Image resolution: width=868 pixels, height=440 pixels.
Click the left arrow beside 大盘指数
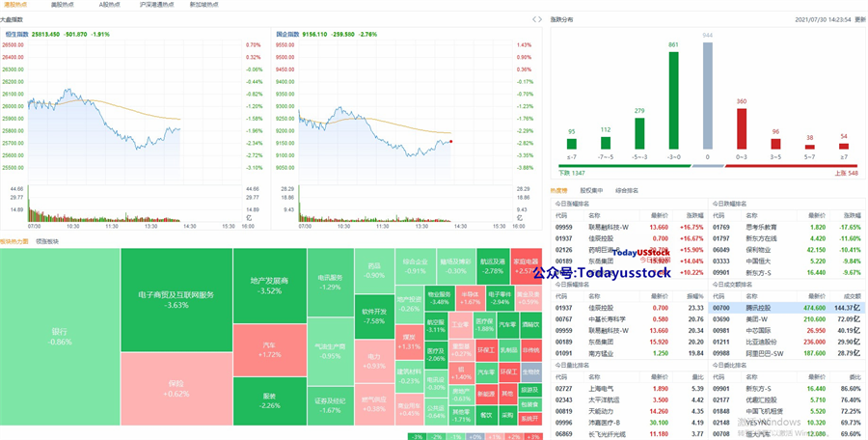[x=534, y=19]
